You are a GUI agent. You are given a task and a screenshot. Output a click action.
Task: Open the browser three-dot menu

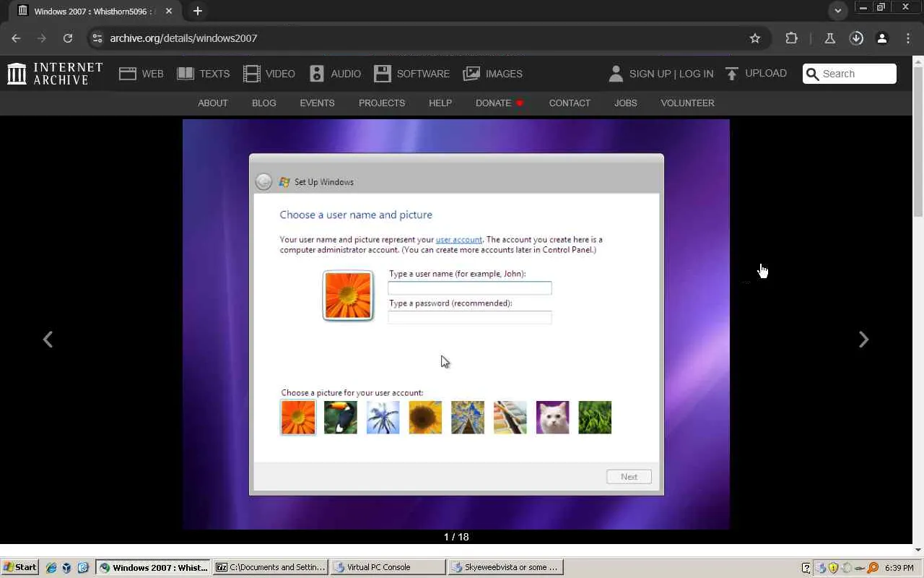pos(908,38)
